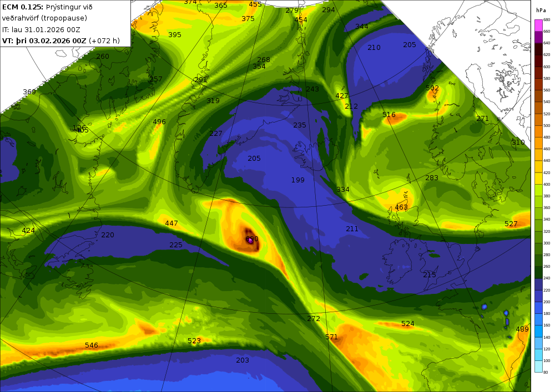Click the darkest green 240–260 hPa legend swatch
This screenshot has height=392, width=555.
[538, 273]
